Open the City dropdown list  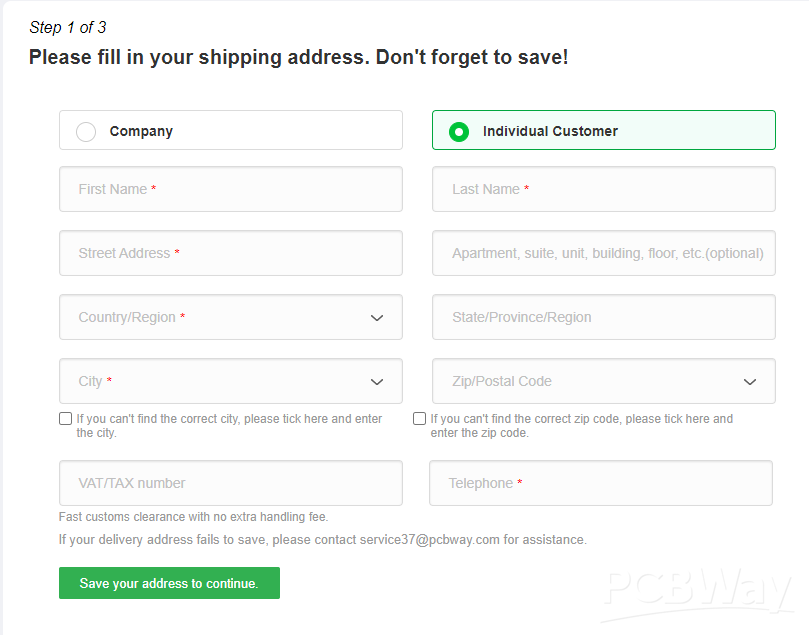(x=230, y=381)
